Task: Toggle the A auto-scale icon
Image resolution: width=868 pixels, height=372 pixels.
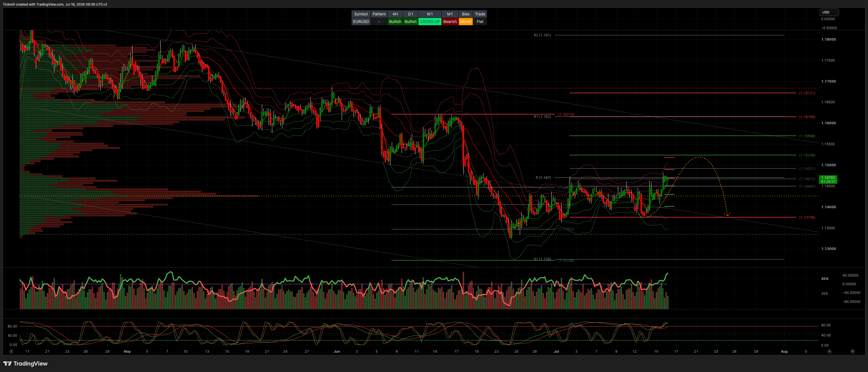Action: [829, 352]
